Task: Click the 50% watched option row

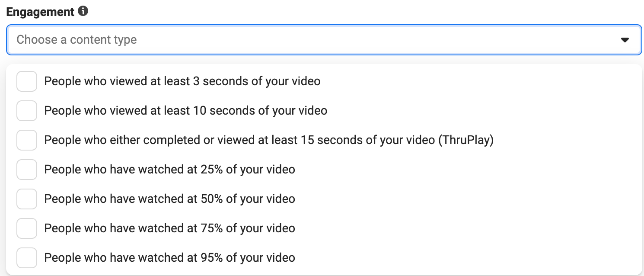Action: click(x=169, y=199)
